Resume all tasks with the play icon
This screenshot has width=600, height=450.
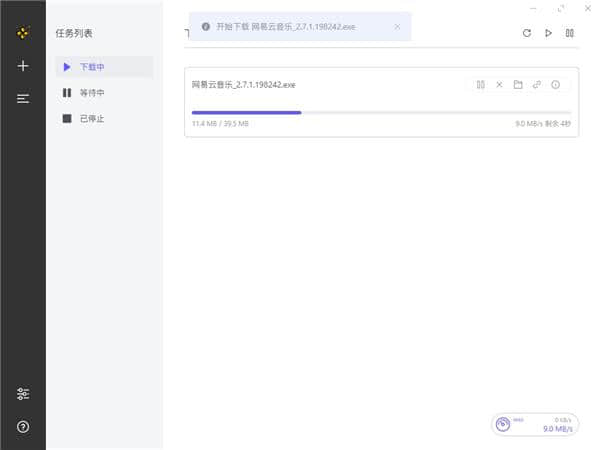click(548, 33)
